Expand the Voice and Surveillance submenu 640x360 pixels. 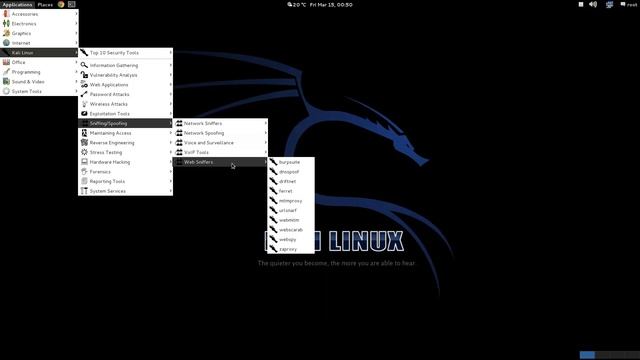pos(220,142)
